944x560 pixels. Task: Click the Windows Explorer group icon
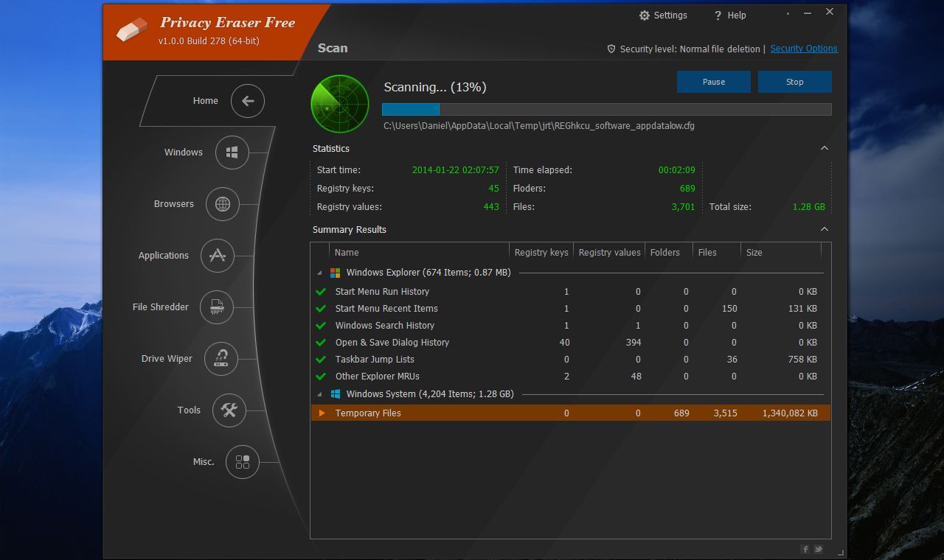[x=335, y=273]
